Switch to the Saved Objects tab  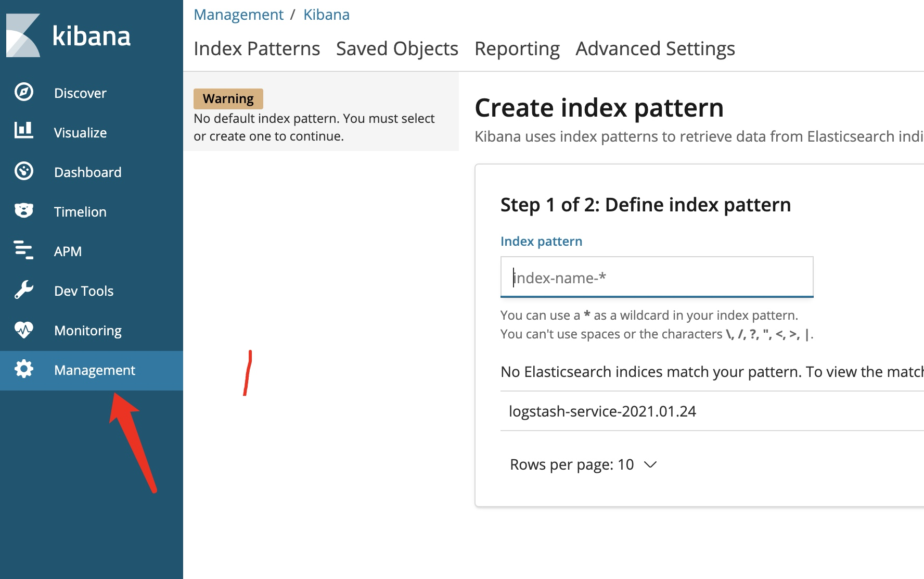pyautogui.click(x=397, y=48)
